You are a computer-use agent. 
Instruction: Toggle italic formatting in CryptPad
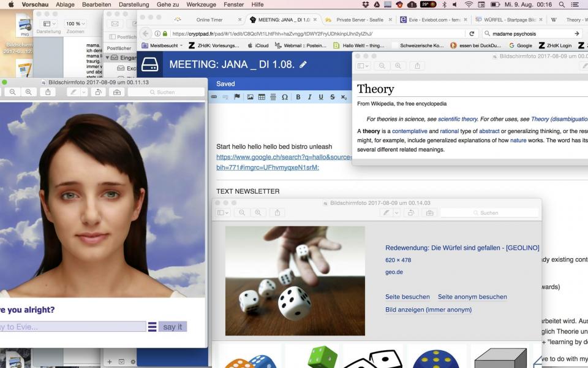point(310,97)
